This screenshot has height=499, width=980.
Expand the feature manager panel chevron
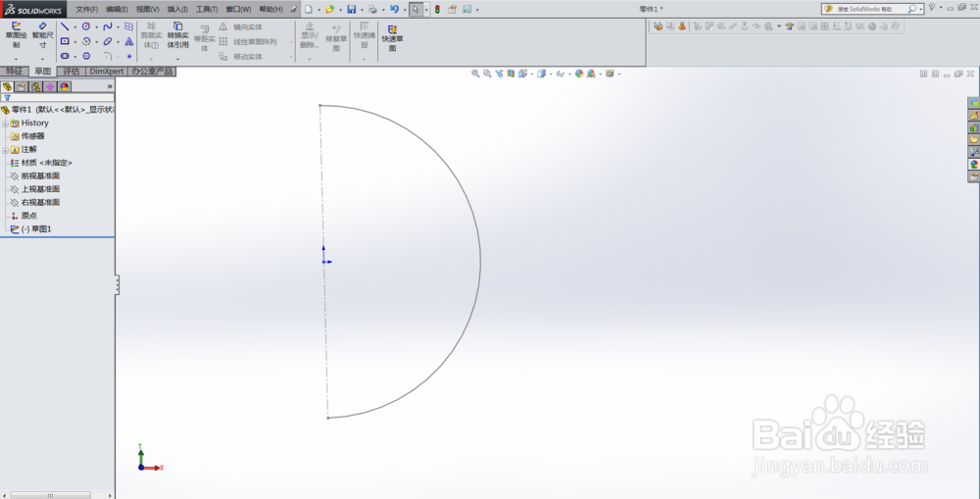click(110, 86)
